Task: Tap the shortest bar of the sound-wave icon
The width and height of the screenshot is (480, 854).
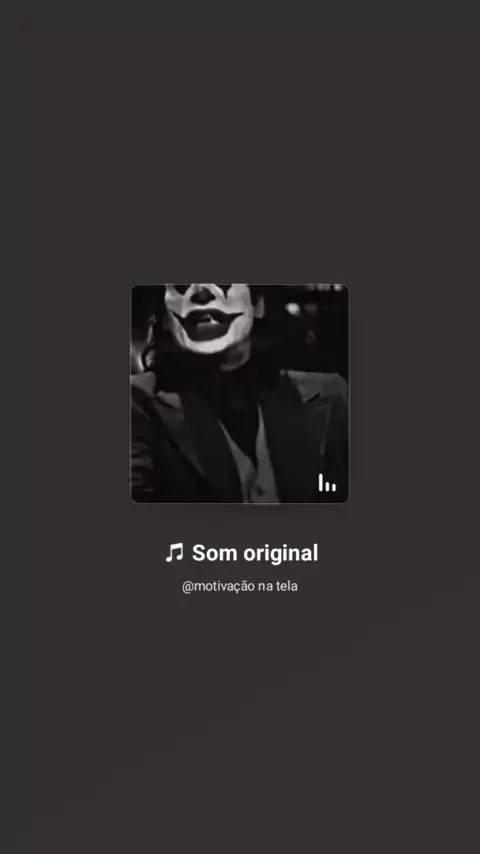Action: click(333, 487)
